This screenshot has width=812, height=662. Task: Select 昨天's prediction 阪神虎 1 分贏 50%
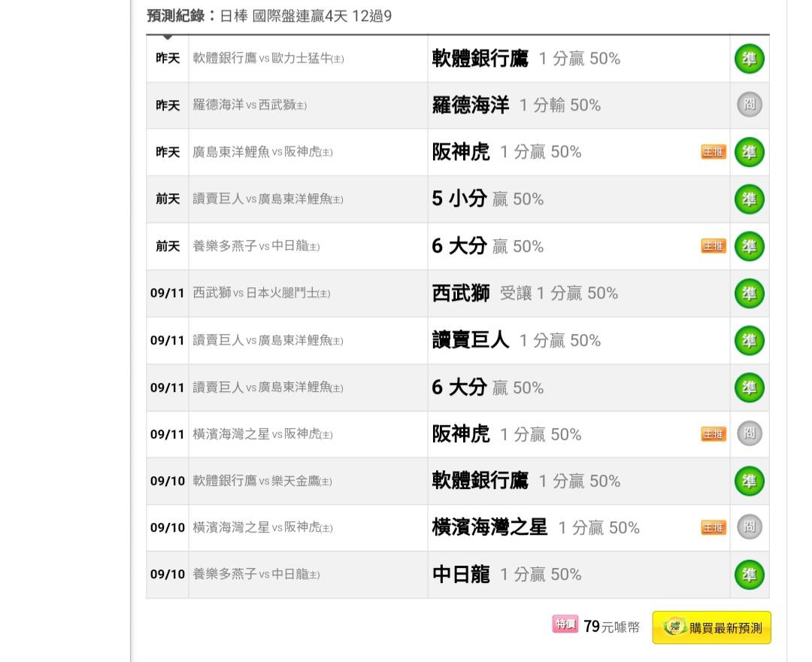[507, 152]
